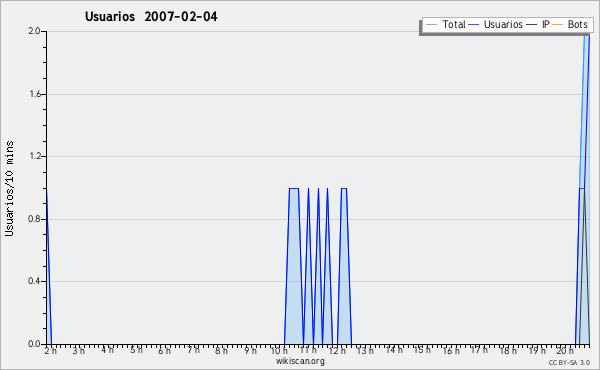Click the '7 h' x-axis label

point(193,350)
